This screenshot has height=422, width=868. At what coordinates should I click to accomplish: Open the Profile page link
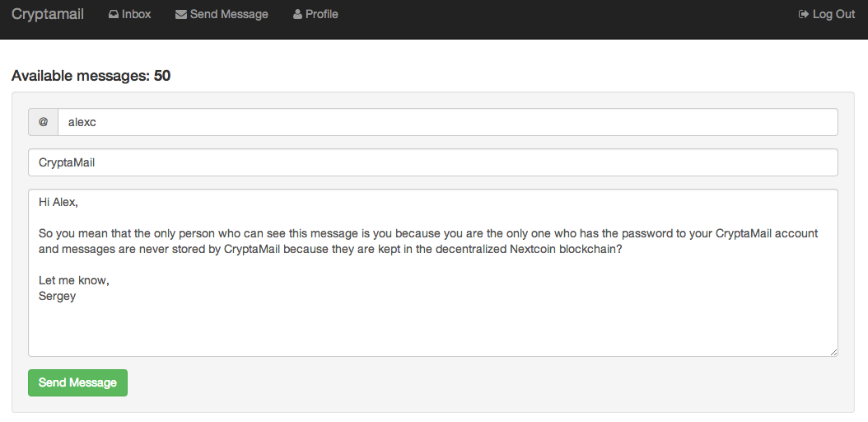click(x=315, y=14)
